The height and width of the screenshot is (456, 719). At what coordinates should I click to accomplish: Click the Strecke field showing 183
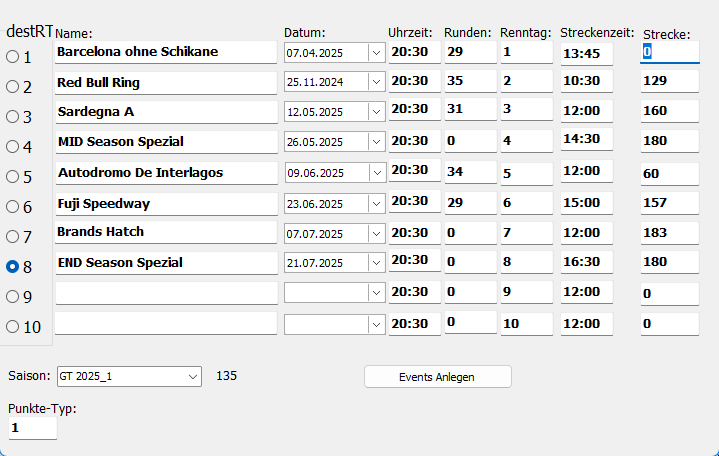(668, 232)
